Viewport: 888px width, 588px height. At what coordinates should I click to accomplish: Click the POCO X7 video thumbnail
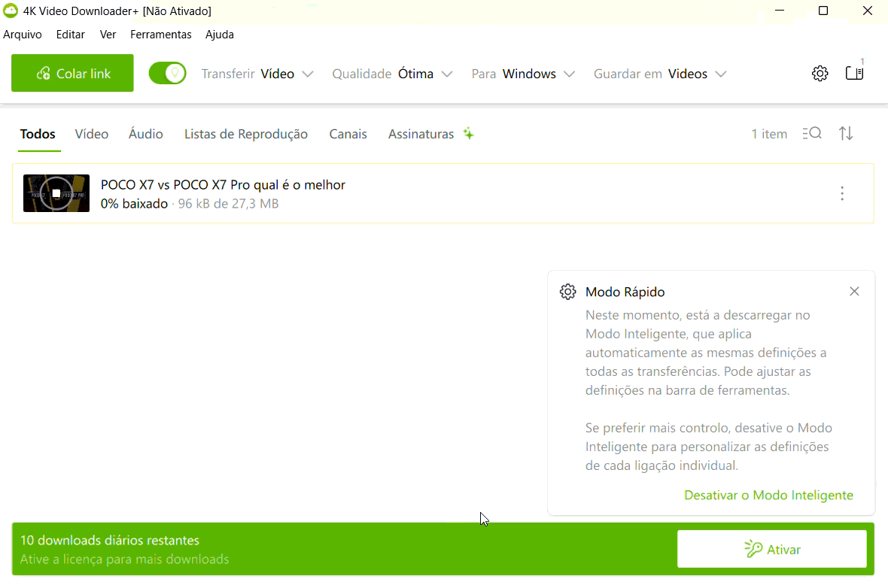pyautogui.click(x=56, y=193)
